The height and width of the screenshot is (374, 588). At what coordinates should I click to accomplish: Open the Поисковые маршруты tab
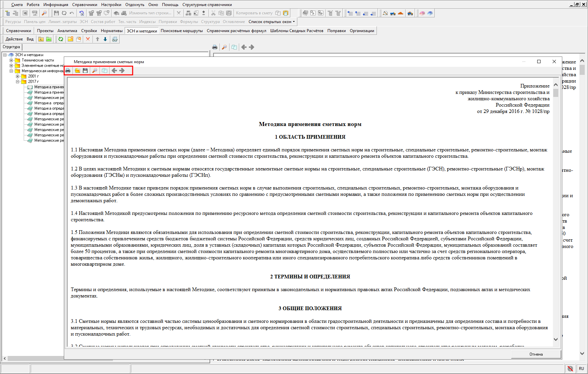tap(181, 31)
